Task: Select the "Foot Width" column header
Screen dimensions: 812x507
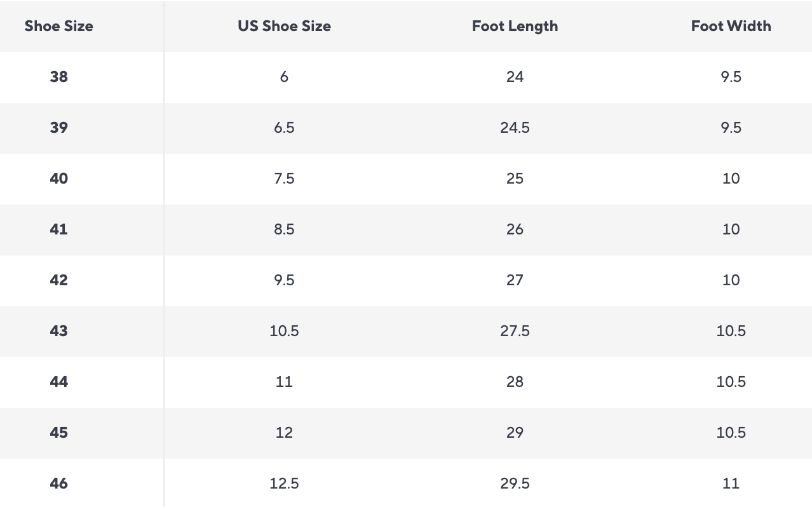Action: pyautogui.click(x=731, y=26)
